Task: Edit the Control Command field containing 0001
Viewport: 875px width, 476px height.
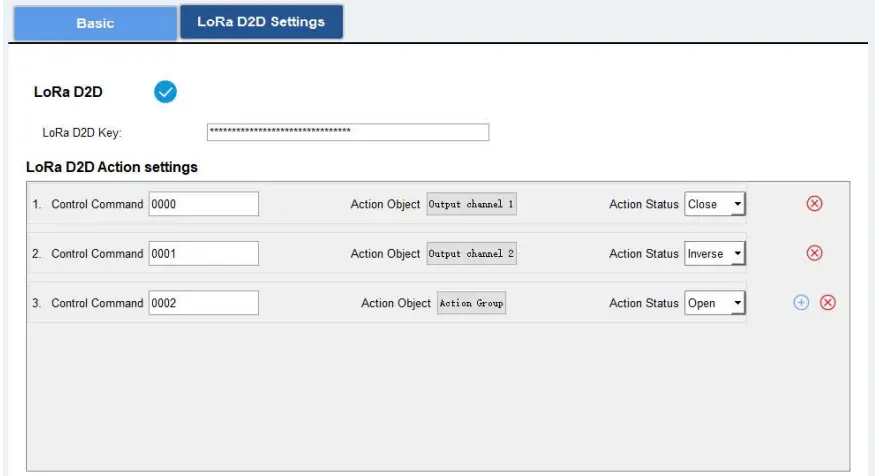Action: pyautogui.click(x=203, y=254)
